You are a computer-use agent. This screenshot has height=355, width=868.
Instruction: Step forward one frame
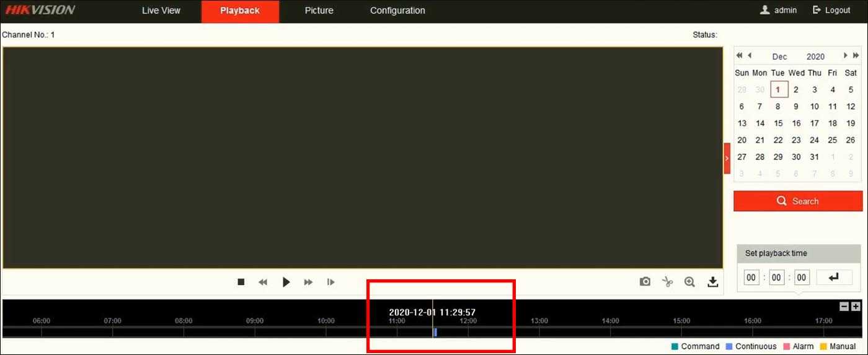pyautogui.click(x=331, y=282)
